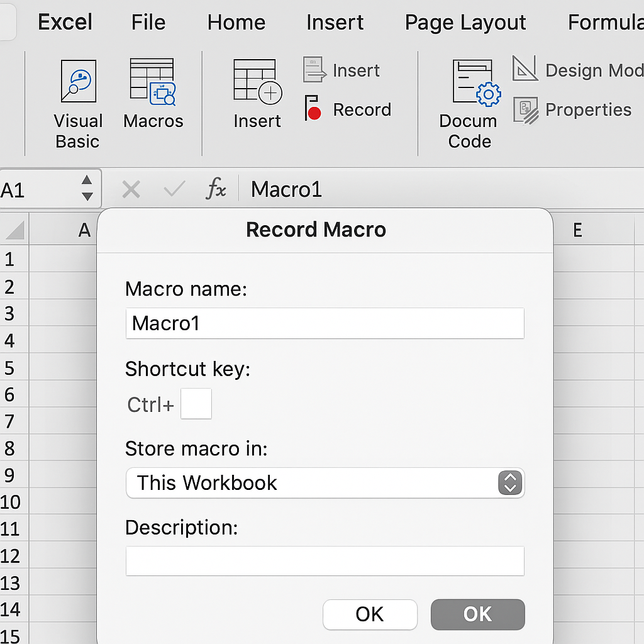Select column E header
This screenshot has height=644, width=644.
[x=594, y=230]
